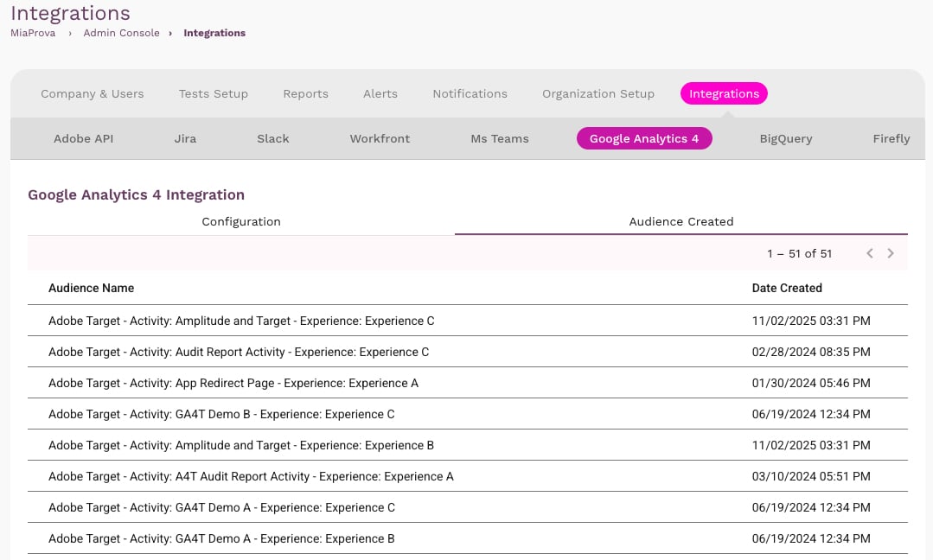Open the Ms Teams integration

tap(499, 138)
